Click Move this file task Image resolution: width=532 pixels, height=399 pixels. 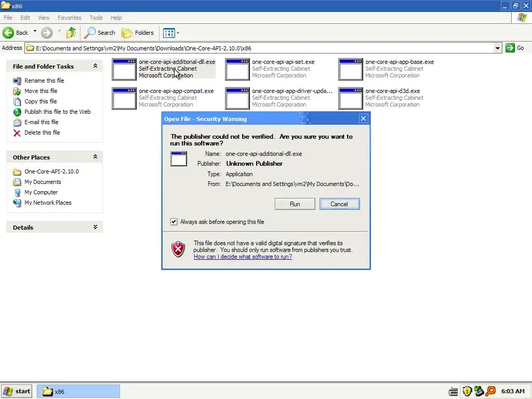[41, 91]
